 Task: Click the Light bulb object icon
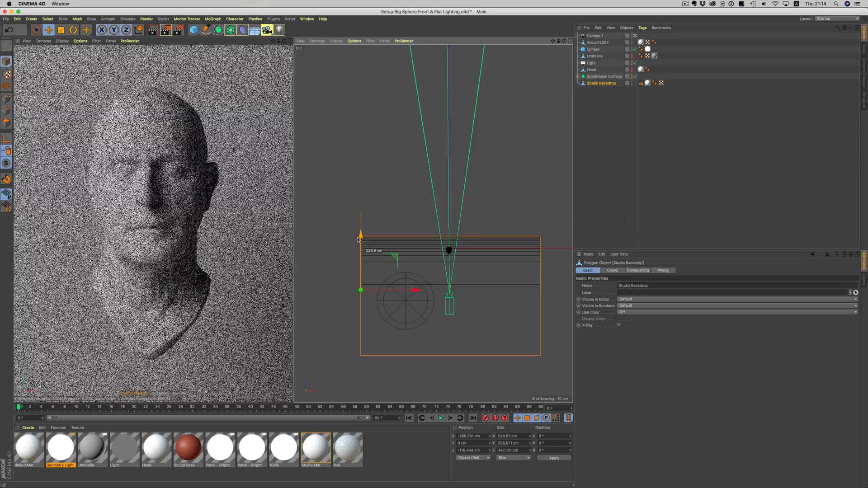click(x=279, y=30)
